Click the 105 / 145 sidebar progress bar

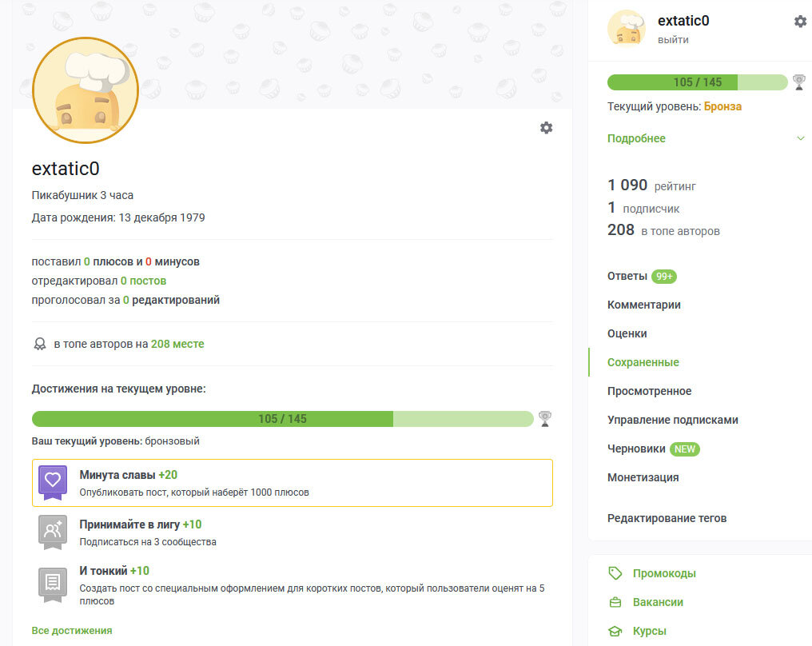point(697,82)
